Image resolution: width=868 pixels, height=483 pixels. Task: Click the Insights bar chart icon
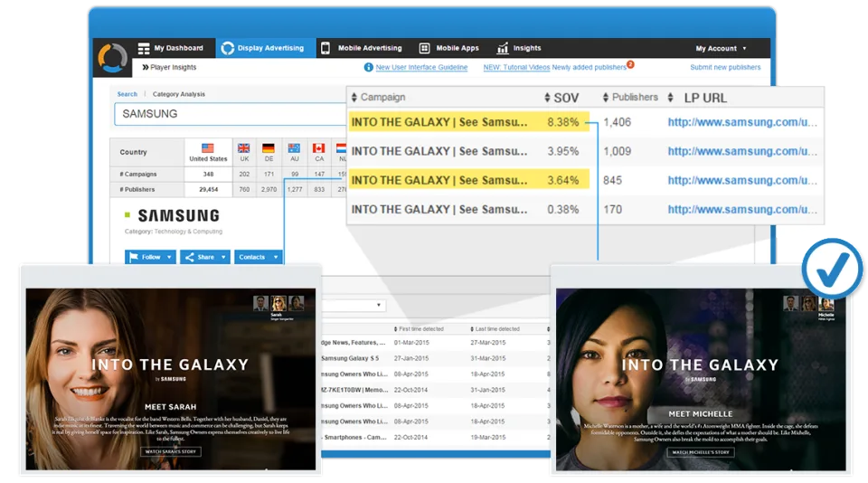point(502,48)
